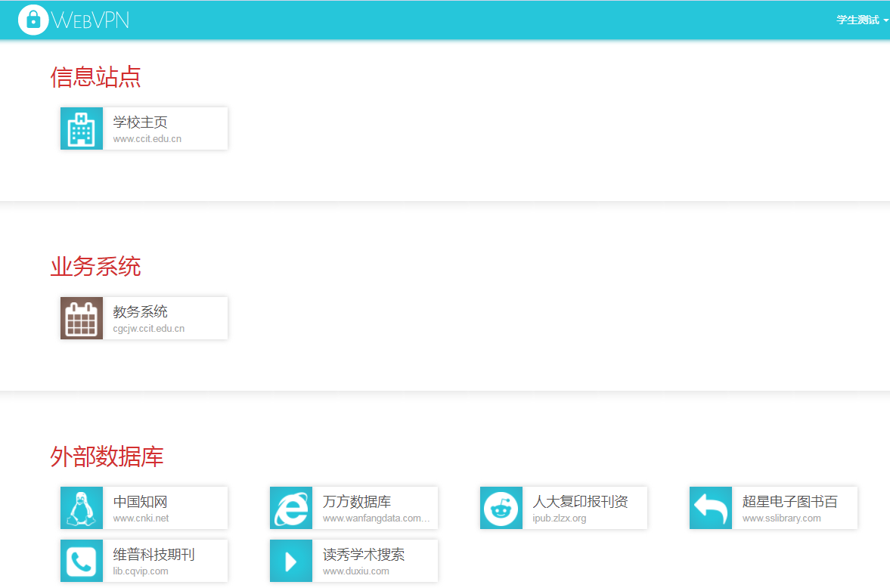Click the hospital building icon for 学校主页
The width and height of the screenshot is (890, 588).
point(82,128)
